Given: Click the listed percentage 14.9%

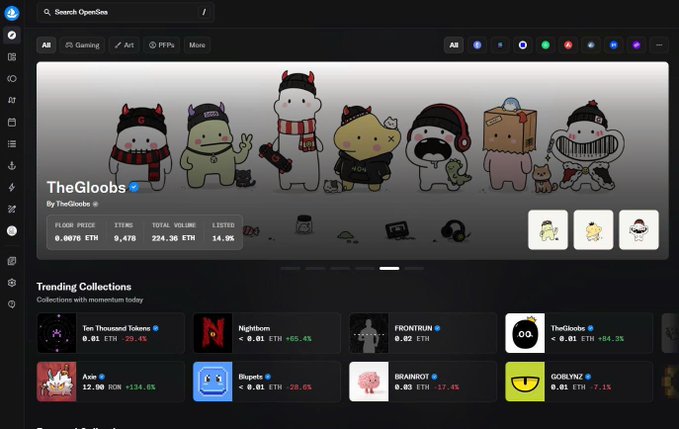Looking at the screenshot, I should (x=223, y=238).
